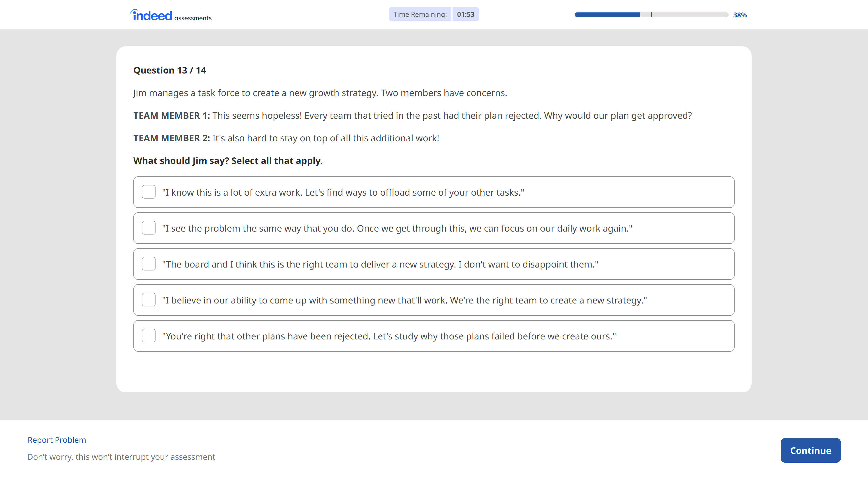Check the 'I see the problem the same way' option
The width and height of the screenshot is (868, 481).
coord(149,228)
